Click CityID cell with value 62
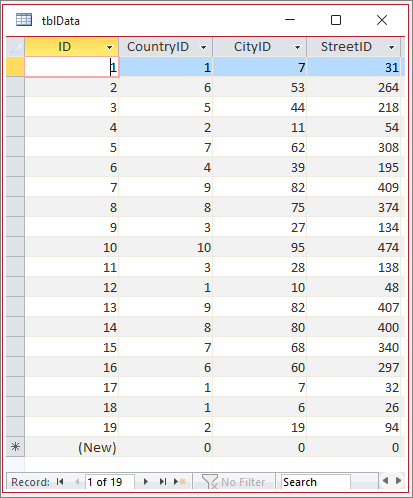413x498 pixels. (259, 147)
